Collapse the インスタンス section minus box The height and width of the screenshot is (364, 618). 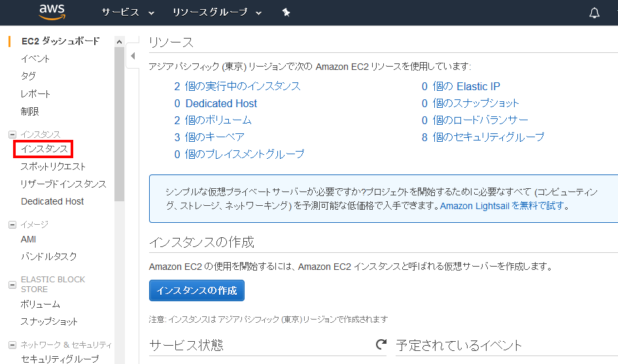(12, 135)
